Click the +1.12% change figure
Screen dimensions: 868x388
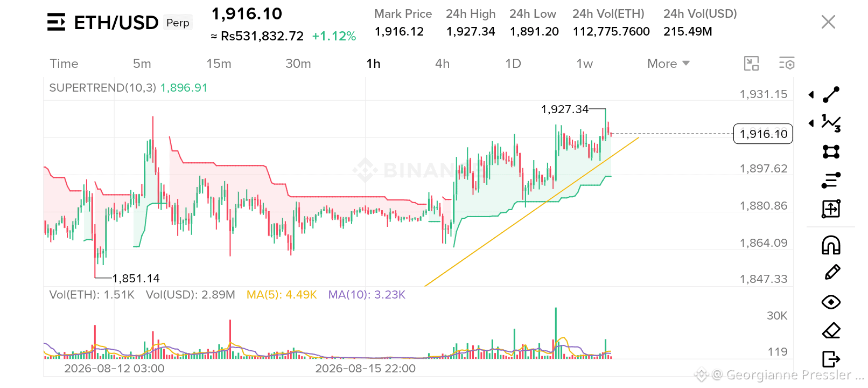[x=334, y=36]
